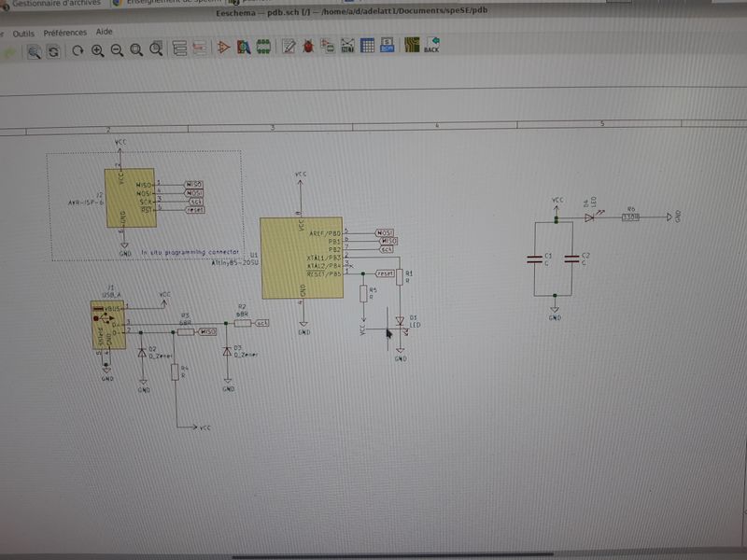Generate the bill of materials (BOM)
This screenshot has height=560, width=747.
pos(388,46)
